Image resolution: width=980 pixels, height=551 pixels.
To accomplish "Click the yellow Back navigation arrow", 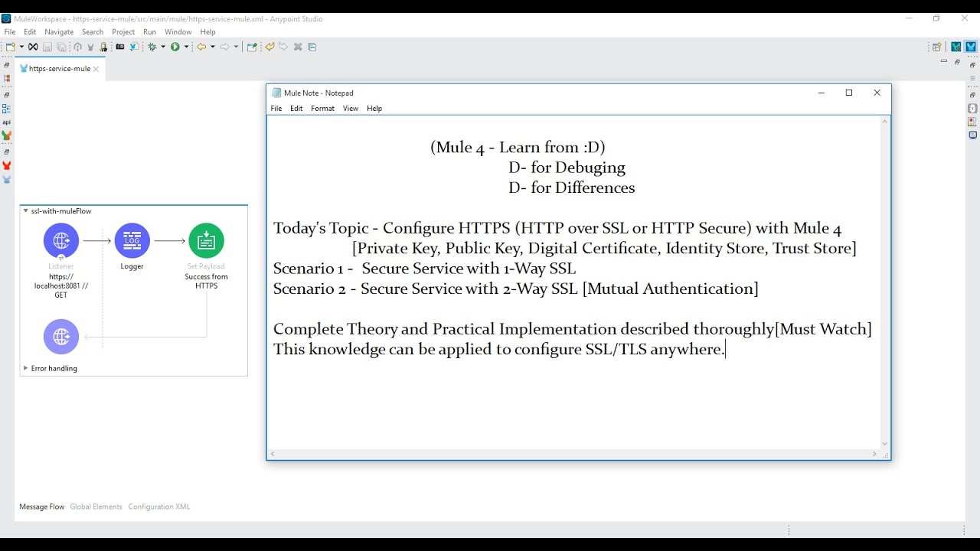I will 201,47.
